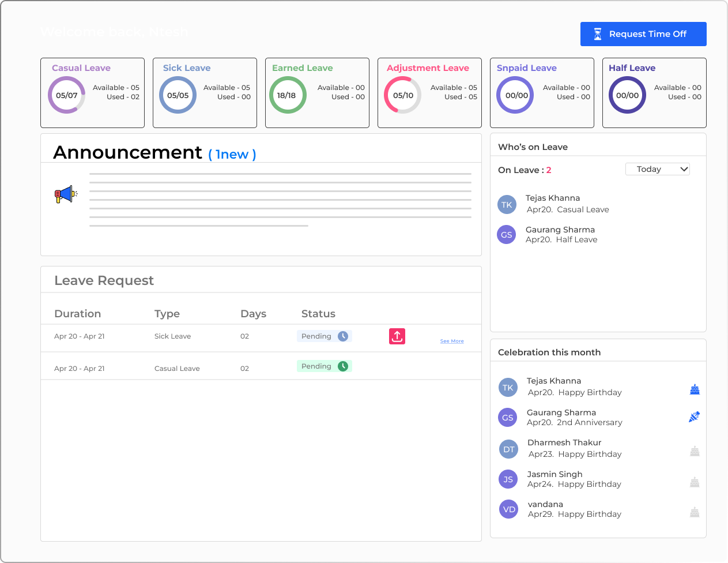Select the TK avatar in Who's on Leave
Viewport: 728px width, 563px height.
(507, 205)
